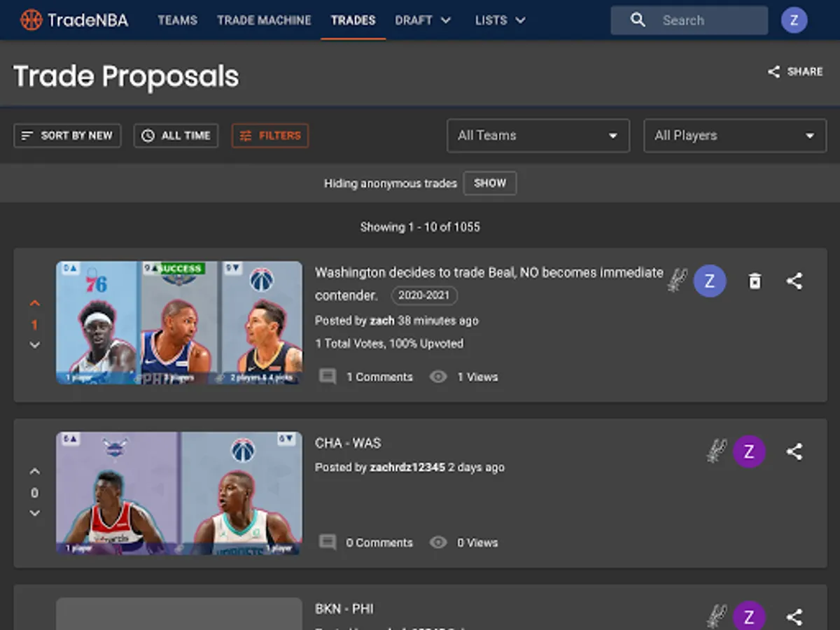Share the CHA - WAS trade
This screenshot has width=840, height=630.
pos(794,451)
